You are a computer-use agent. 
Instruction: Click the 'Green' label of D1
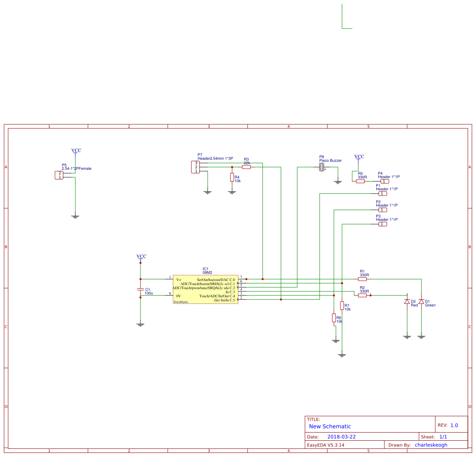coord(430,305)
